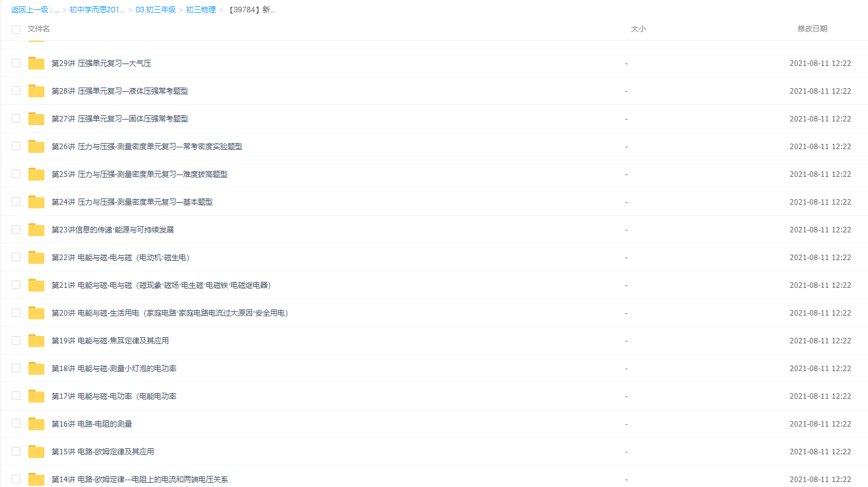Check the box for 第27讲 固体压强常考题型
Viewport: 868px width, 487px height.
[16, 118]
